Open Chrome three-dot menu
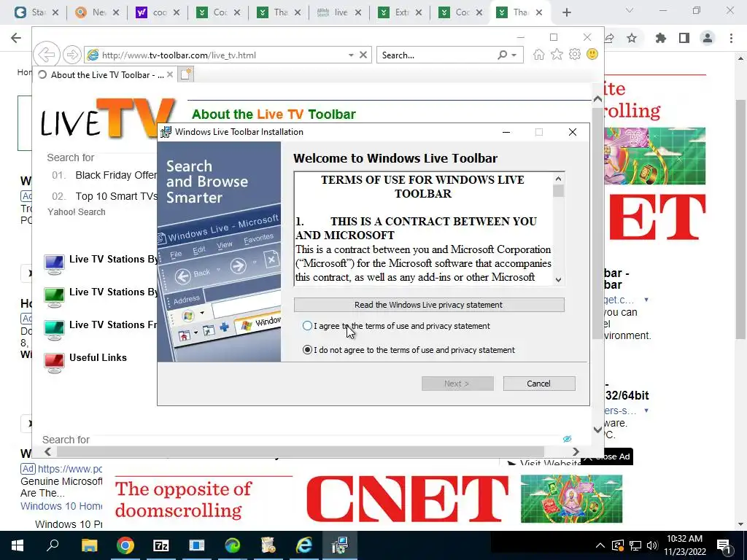This screenshot has width=747, height=560. pos(731,38)
